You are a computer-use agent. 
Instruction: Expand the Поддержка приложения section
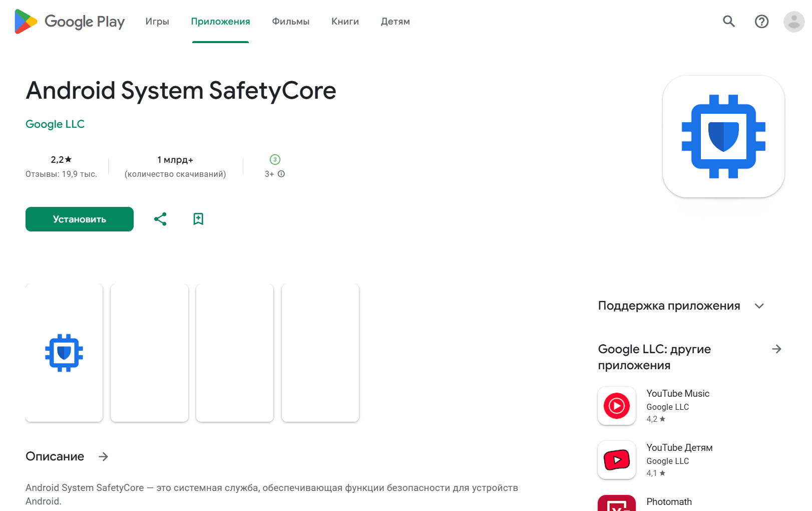[x=759, y=306]
